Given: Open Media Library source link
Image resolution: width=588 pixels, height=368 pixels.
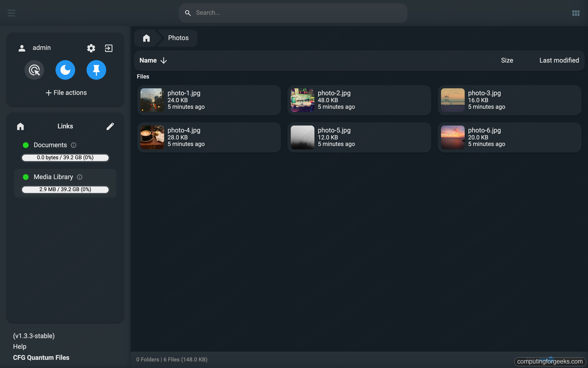Looking at the screenshot, I should coord(53,177).
